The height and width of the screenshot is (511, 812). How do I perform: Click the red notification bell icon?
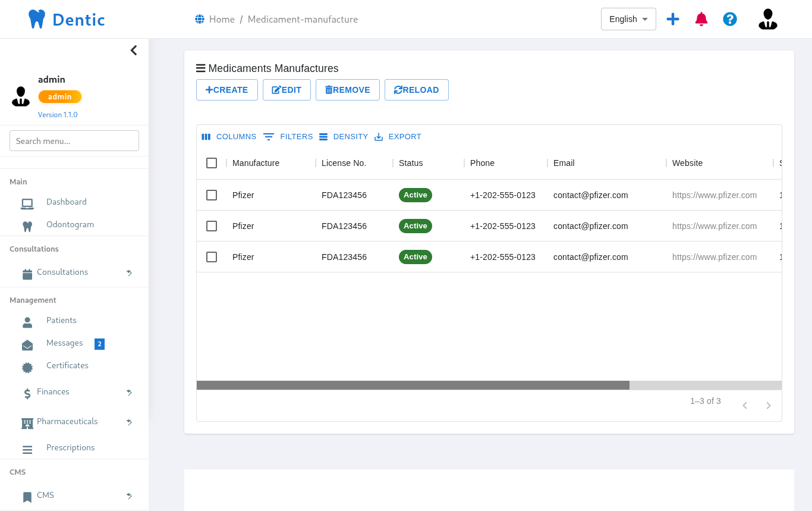coord(701,19)
